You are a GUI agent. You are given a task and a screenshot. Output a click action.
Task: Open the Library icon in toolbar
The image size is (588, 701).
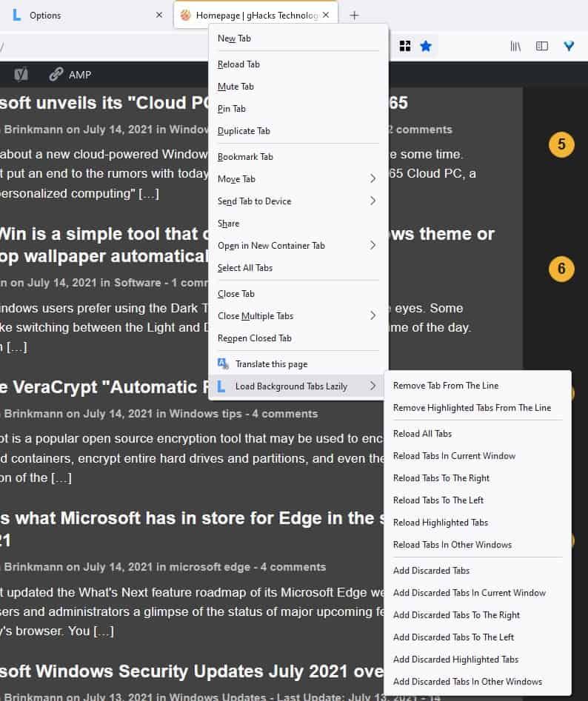coord(515,46)
